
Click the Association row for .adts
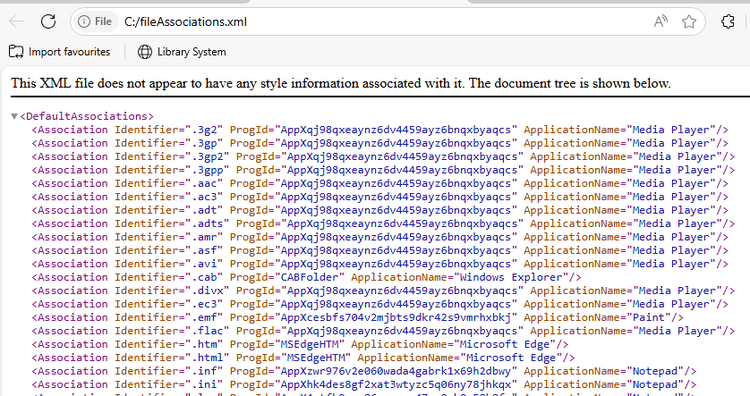click(383, 223)
